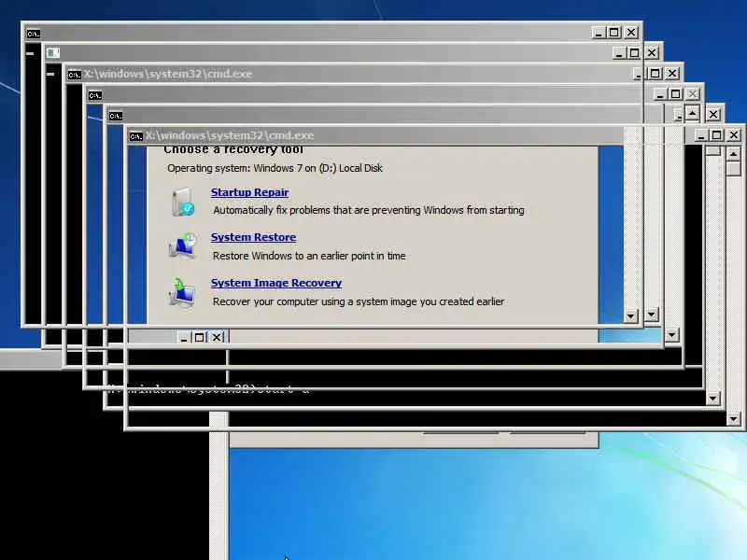Image resolution: width=747 pixels, height=560 pixels.
Task: Click the rearmost cmd window's title icon
Action: click(34, 34)
